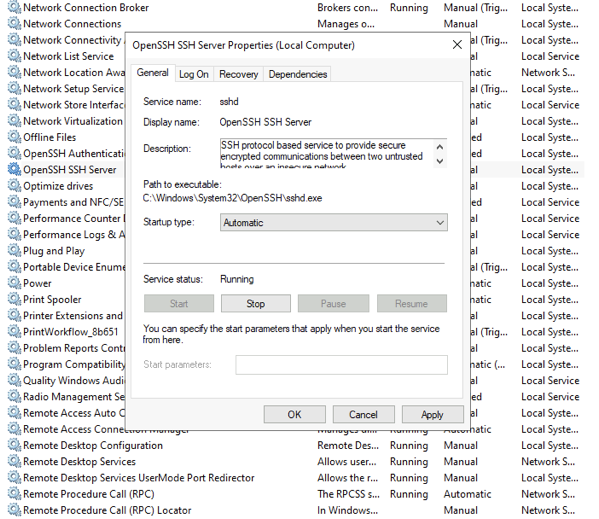The width and height of the screenshot is (599, 519).
Task: Confirm the dialog with OK
Action: click(x=294, y=414)
